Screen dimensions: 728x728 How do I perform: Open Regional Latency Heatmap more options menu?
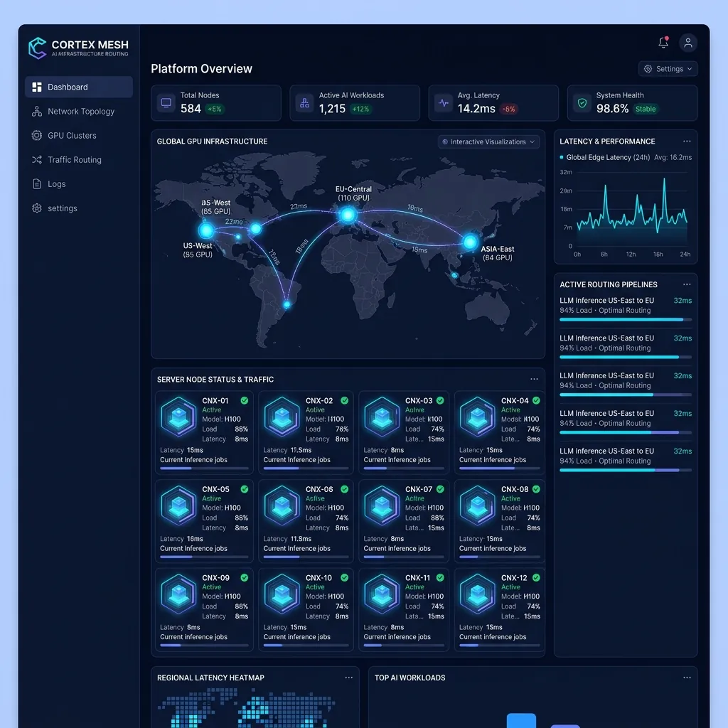[x=348, y=678]
